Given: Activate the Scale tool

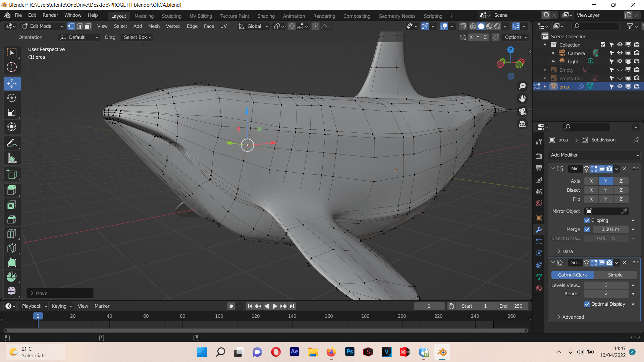Looking at the screenshot, I should pos(12,112).
